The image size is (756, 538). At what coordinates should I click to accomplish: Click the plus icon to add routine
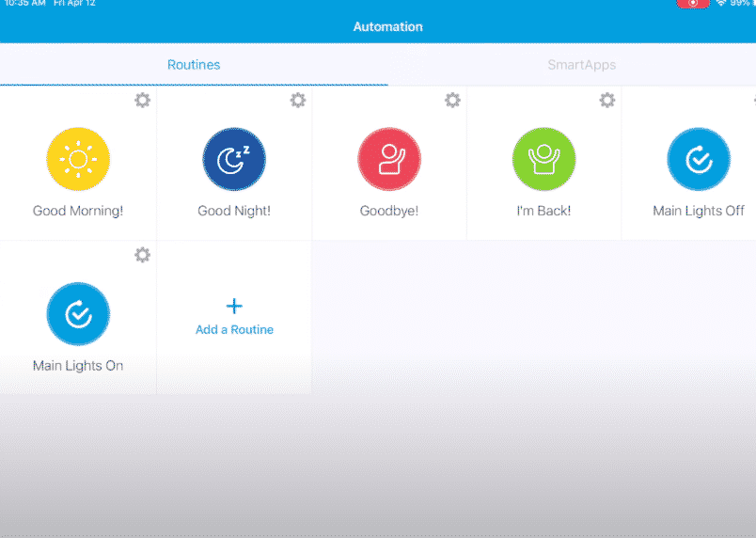pos(234,306)
